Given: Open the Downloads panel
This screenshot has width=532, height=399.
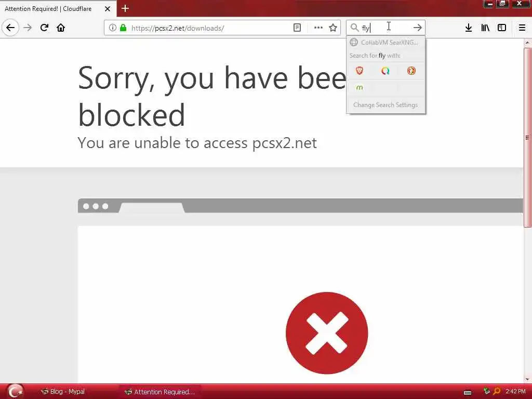Looking at the screenshot, I should [469, 28].
